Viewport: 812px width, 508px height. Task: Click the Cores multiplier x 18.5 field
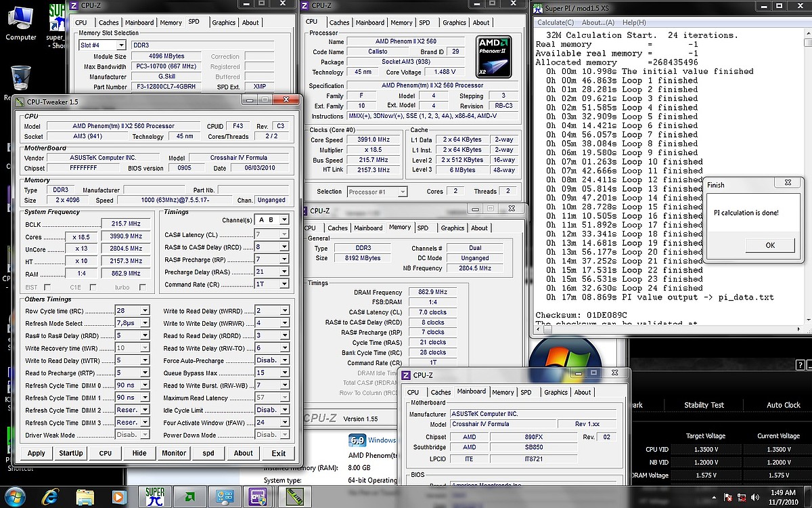pos(81,236)
